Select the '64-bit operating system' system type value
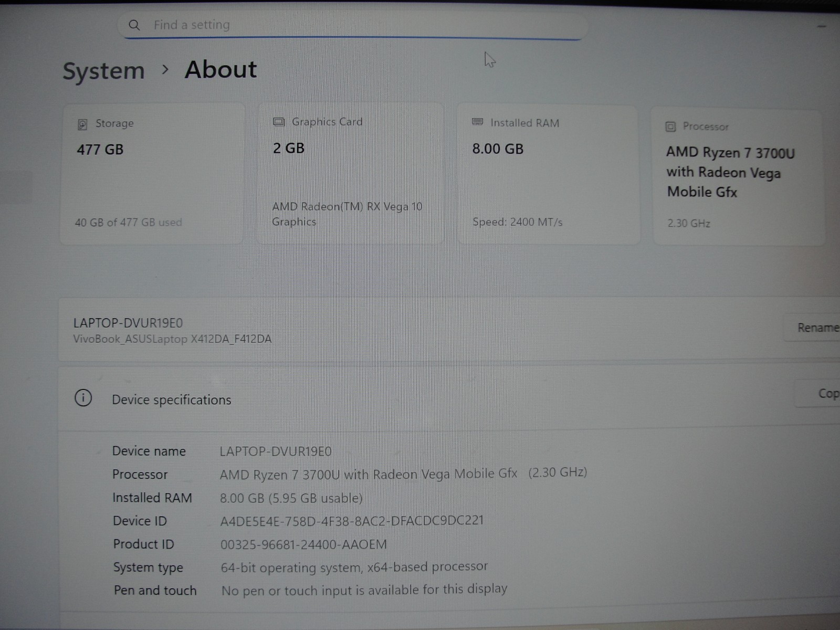 pos(354,567)
